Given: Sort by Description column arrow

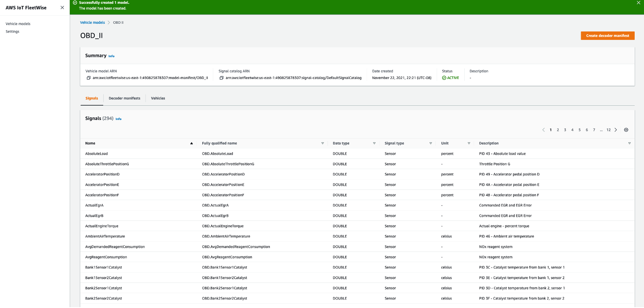Looking at the screenshot, I should coord(630,144).
